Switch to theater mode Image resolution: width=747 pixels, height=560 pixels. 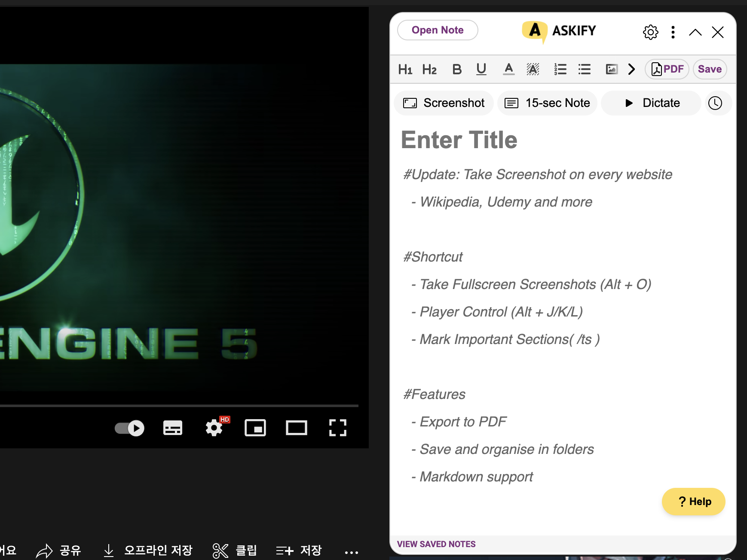point(297,428)
